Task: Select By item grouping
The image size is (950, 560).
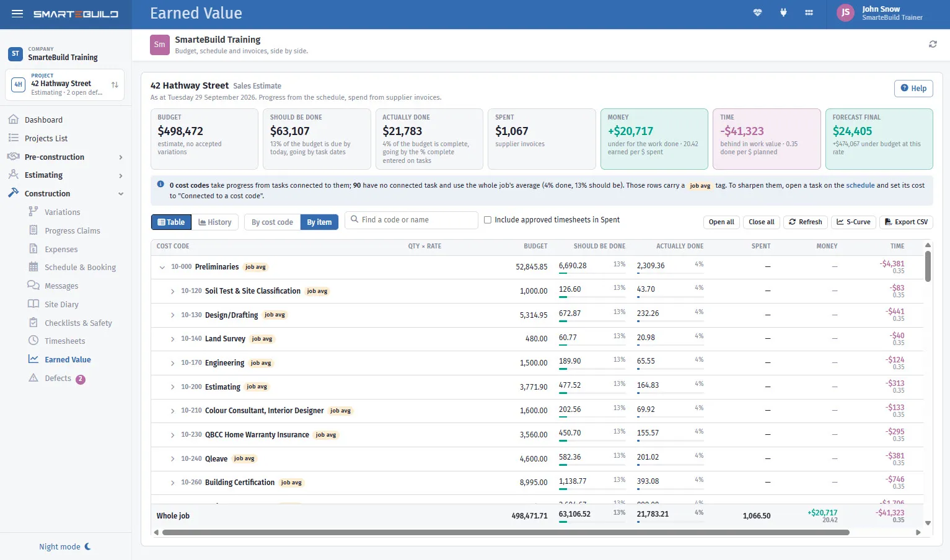Action: [x=319, y=222]
